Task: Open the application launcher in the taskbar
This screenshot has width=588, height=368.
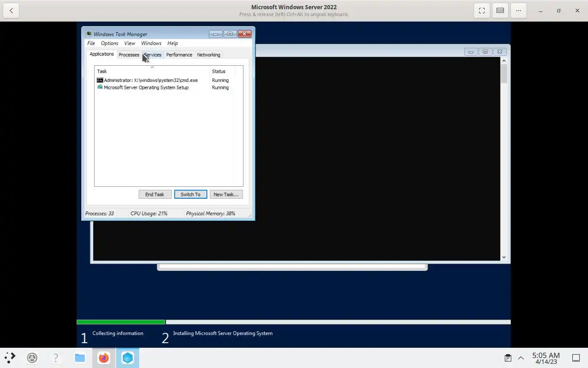Action: [10, 358]
